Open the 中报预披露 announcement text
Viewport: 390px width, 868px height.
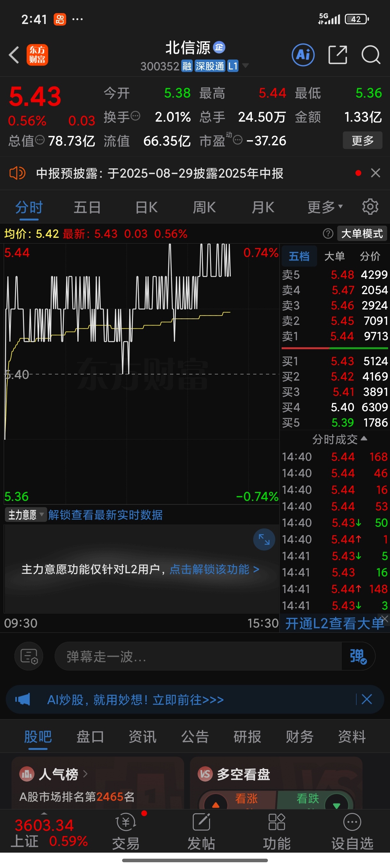160,173
